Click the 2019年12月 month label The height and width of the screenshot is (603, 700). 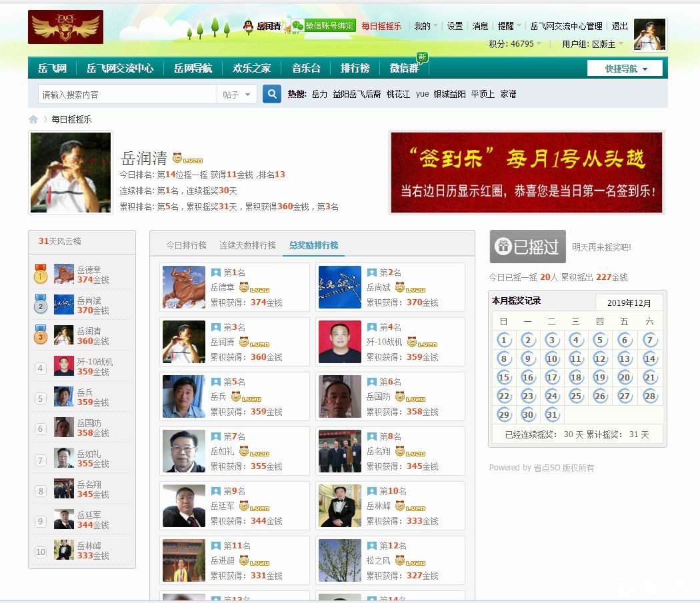pyautogui.click(x=629, y=302)
